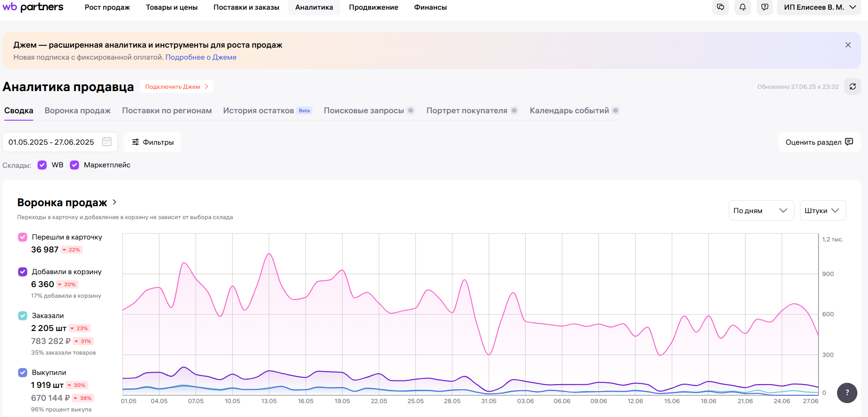Screen dimensions: 868x417
Task: Open the chat messages icon
Action: point(720,7)
